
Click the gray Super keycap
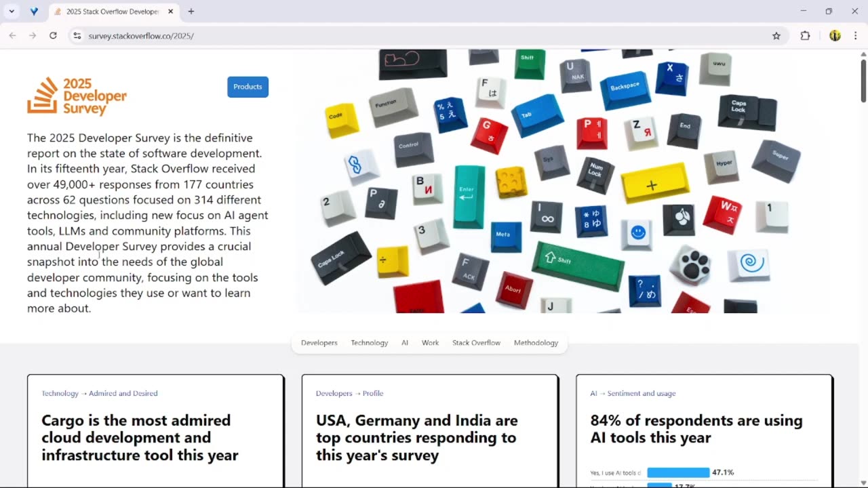point(776,160)
